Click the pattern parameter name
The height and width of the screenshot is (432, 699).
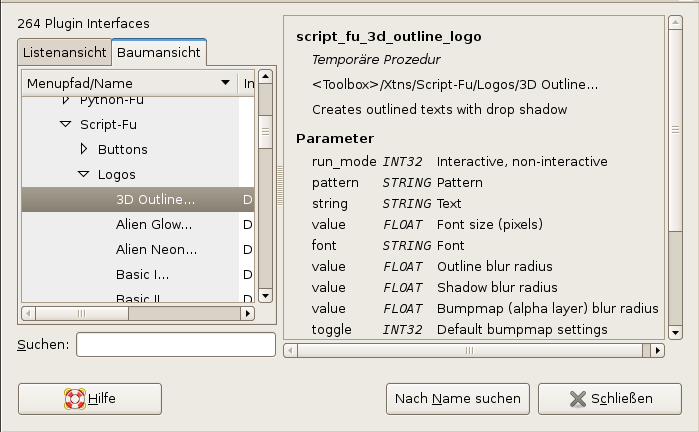coord(335,182)
